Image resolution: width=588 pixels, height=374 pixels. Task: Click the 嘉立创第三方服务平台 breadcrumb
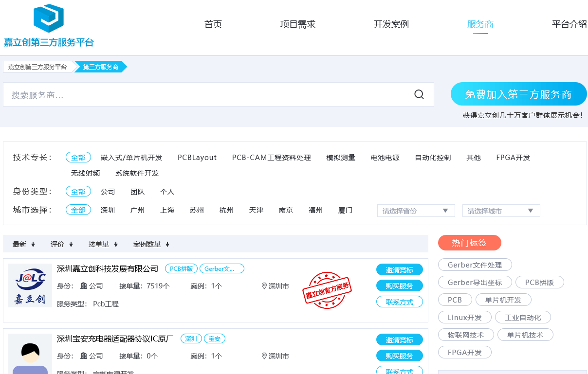38,67
